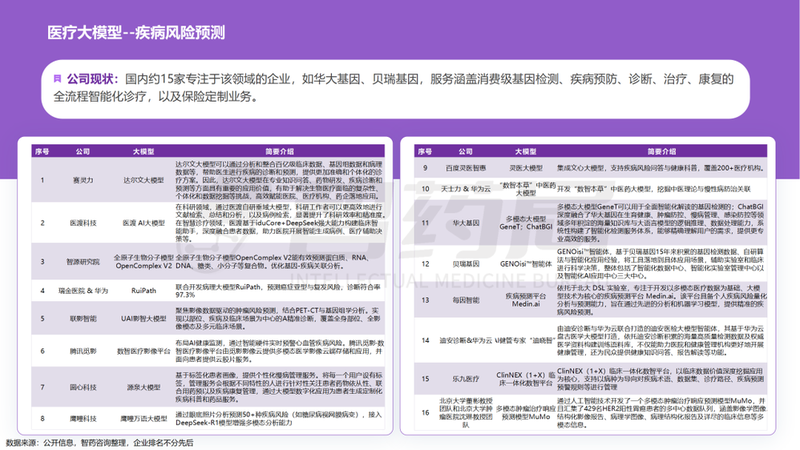
Task: Click model cell 源泉大模型
Action: tap(143, 387)
